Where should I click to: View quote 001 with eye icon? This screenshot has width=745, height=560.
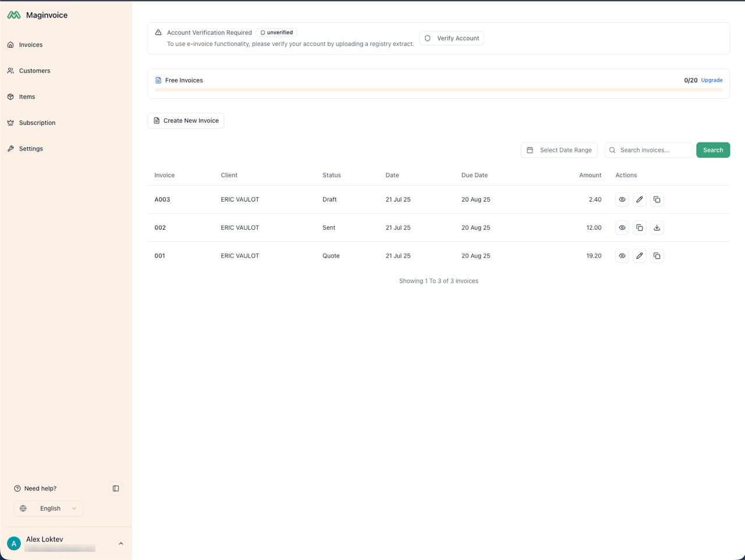tap(622, 256)
